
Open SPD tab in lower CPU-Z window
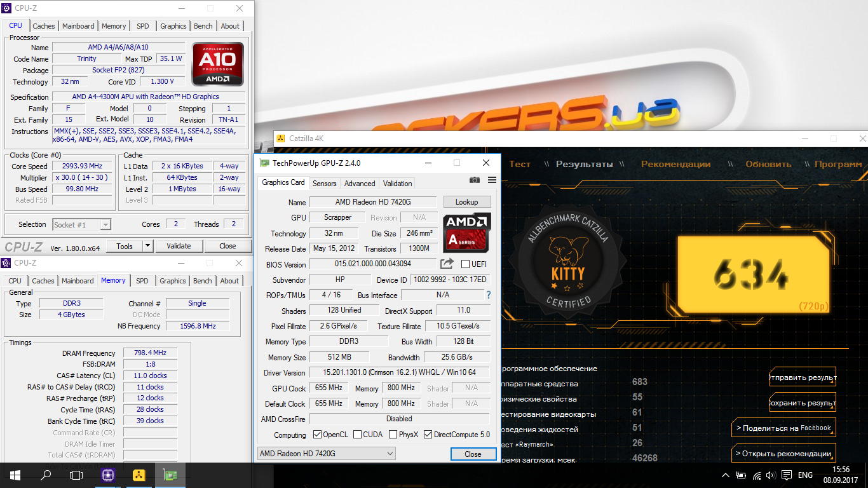[142, 280]
